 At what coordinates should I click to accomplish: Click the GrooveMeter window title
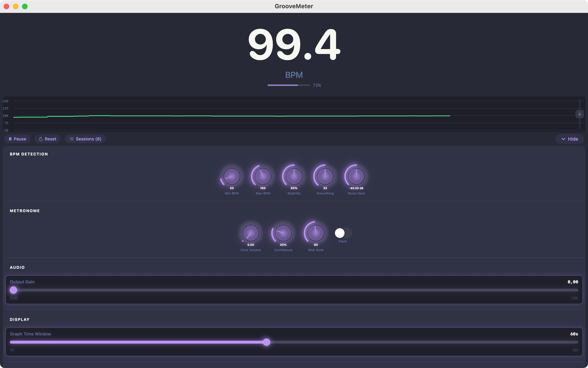(294, 6)
